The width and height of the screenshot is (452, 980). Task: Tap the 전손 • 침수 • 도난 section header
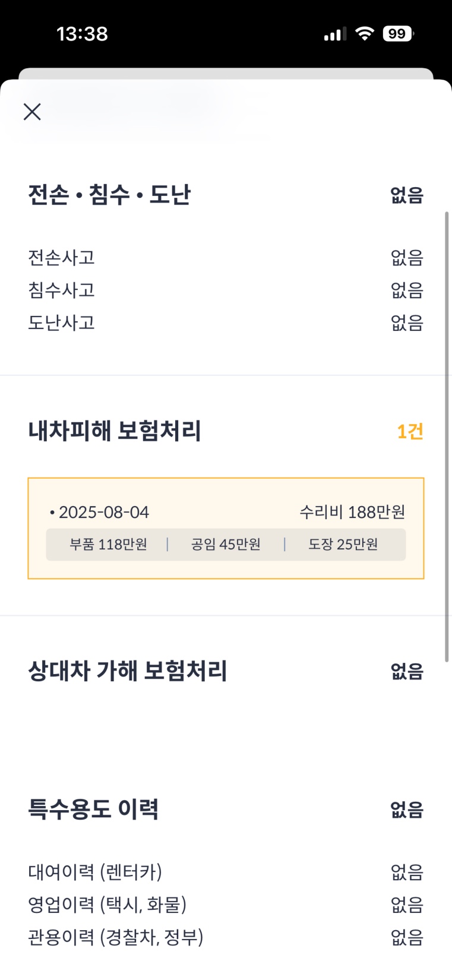pos(109,195)
